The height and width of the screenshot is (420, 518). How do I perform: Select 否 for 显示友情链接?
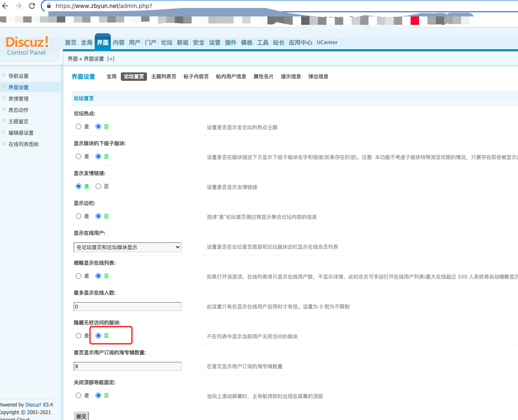click(x=99, y=186)
